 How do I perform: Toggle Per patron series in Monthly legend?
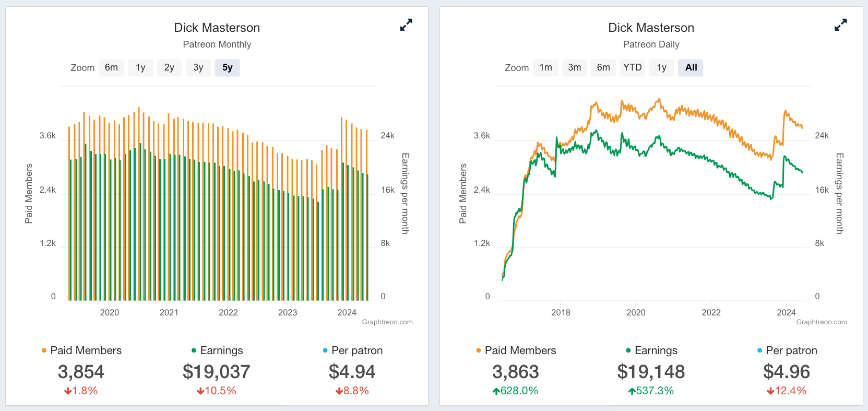(353, 350)
